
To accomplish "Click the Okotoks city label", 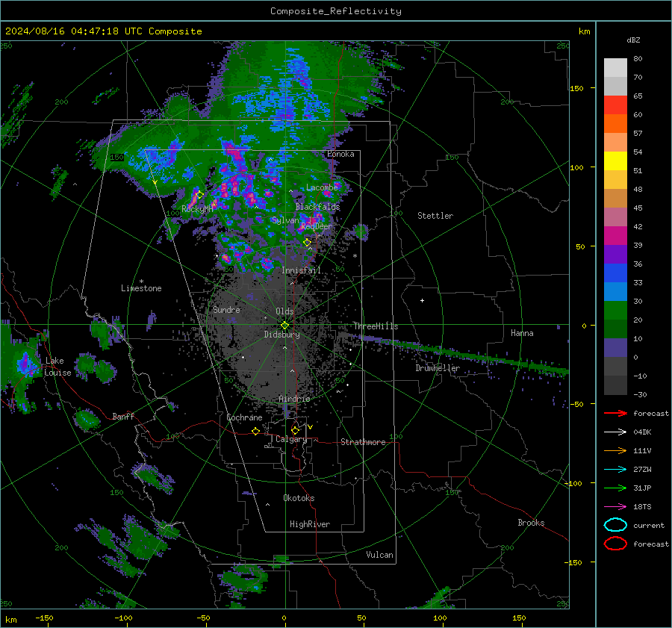I will (299, 498).
